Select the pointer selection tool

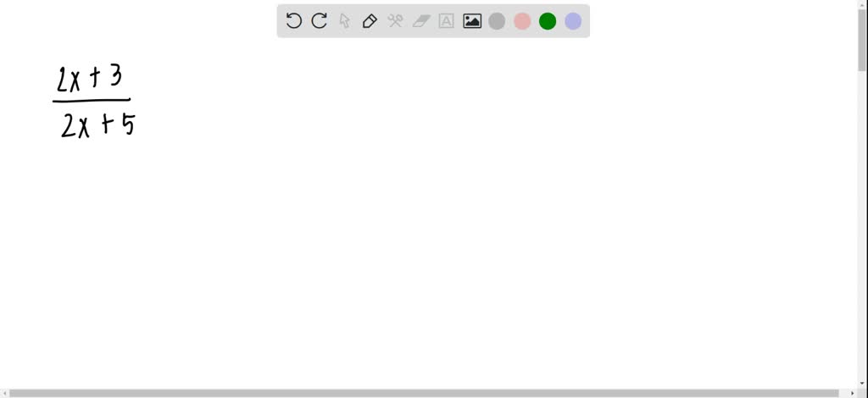point(344,21)
